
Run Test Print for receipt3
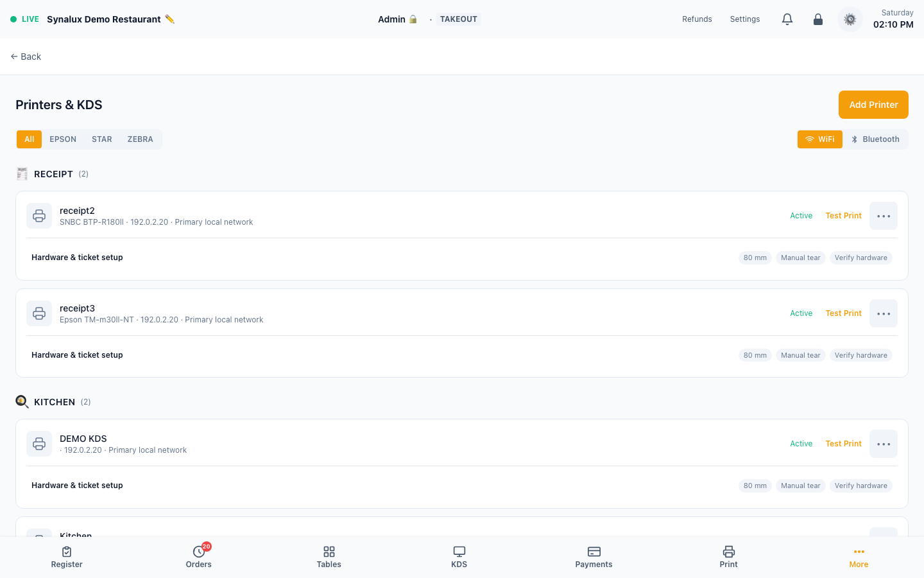[x=844, y=313]
